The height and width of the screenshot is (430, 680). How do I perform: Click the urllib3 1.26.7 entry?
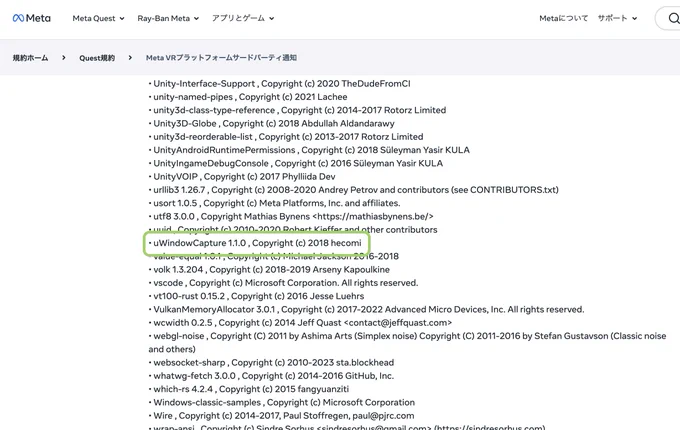[x=353, y=190]
